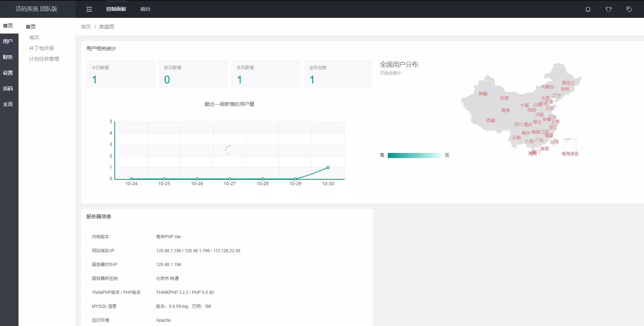The width and height of the screenshot is (644, 326).
Task: Click the 首页 breadcrumb link
Action: (x=86, y=27)
